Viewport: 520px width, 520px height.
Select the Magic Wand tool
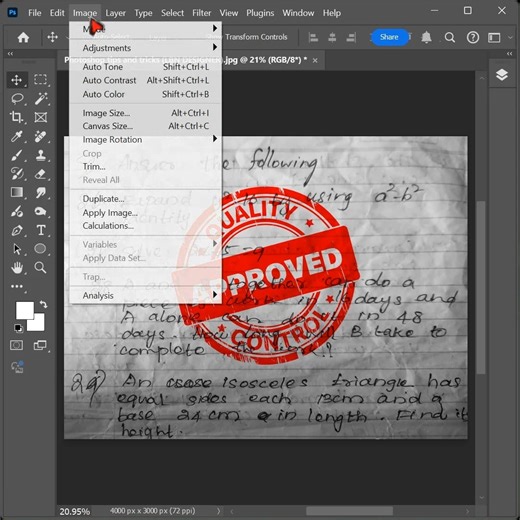pyautogui.click(x=40, y=99)
